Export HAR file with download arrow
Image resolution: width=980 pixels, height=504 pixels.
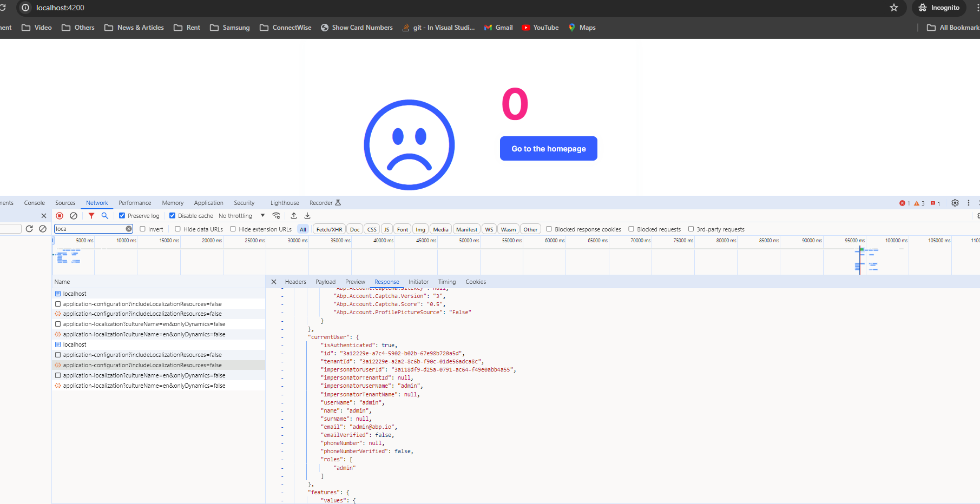point(307,216)
